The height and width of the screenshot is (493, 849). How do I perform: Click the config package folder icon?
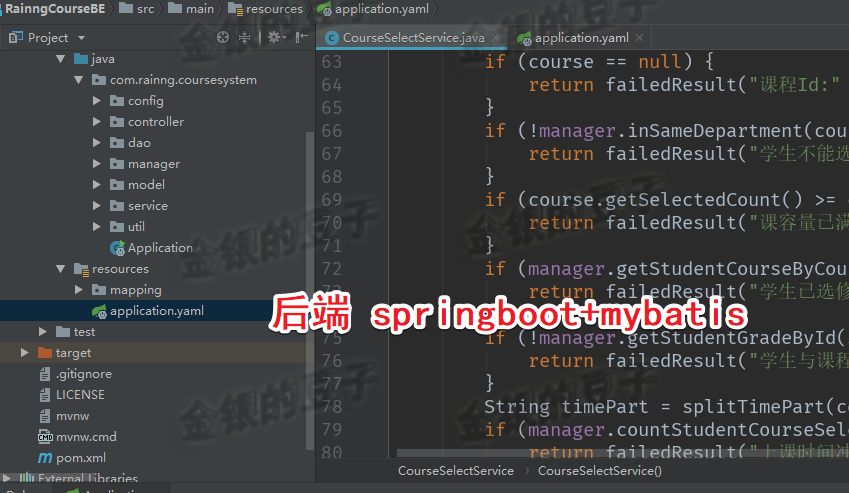coord(117,101)
